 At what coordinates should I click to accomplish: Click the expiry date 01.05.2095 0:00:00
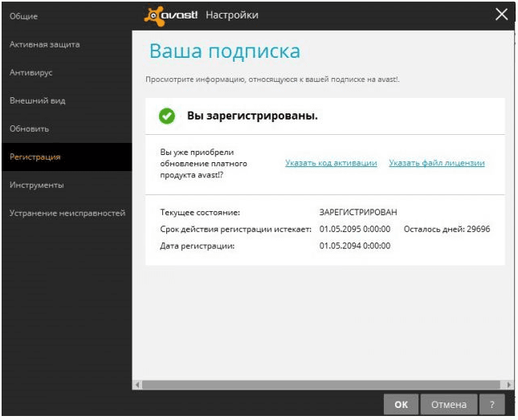[355, 229]
